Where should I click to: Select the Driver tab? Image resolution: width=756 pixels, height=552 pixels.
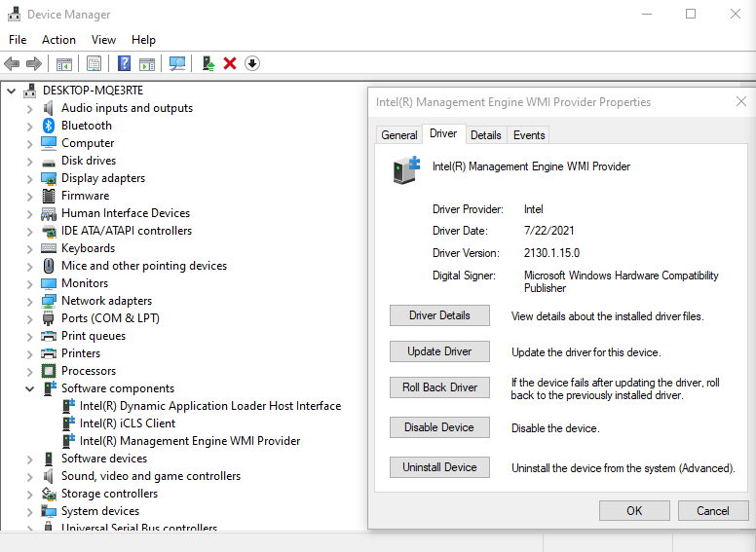[x=443, y=133]
